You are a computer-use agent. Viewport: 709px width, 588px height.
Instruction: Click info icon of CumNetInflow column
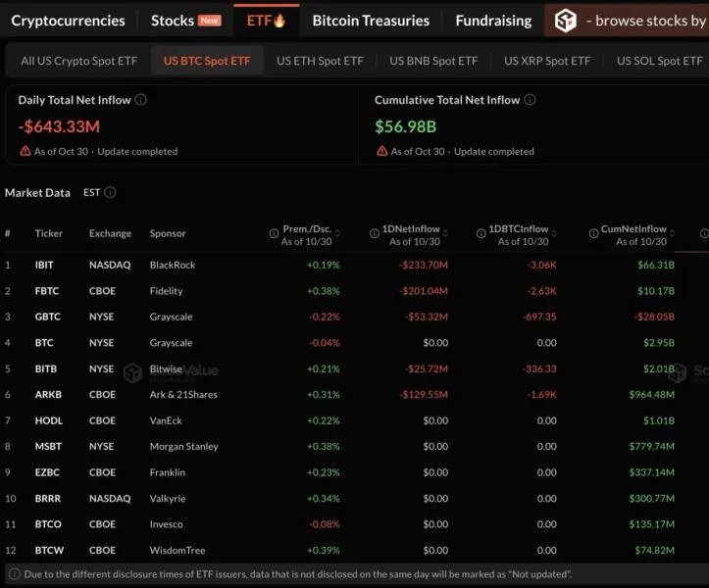coord(593,233)
